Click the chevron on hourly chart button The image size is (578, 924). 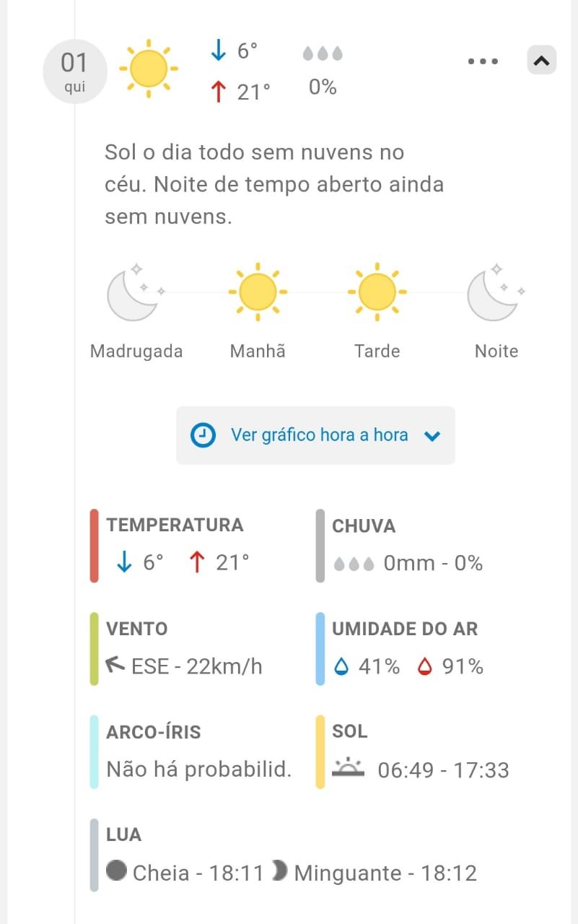432,436
